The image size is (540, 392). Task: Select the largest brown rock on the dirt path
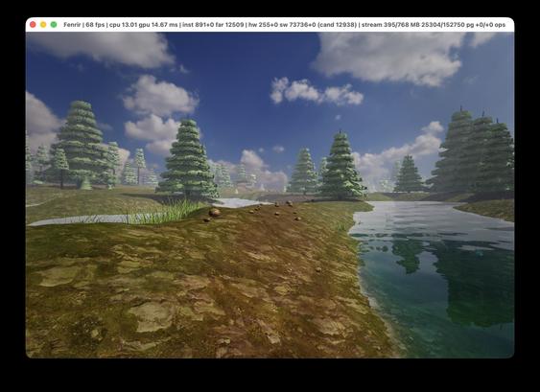tap(215, 213)
